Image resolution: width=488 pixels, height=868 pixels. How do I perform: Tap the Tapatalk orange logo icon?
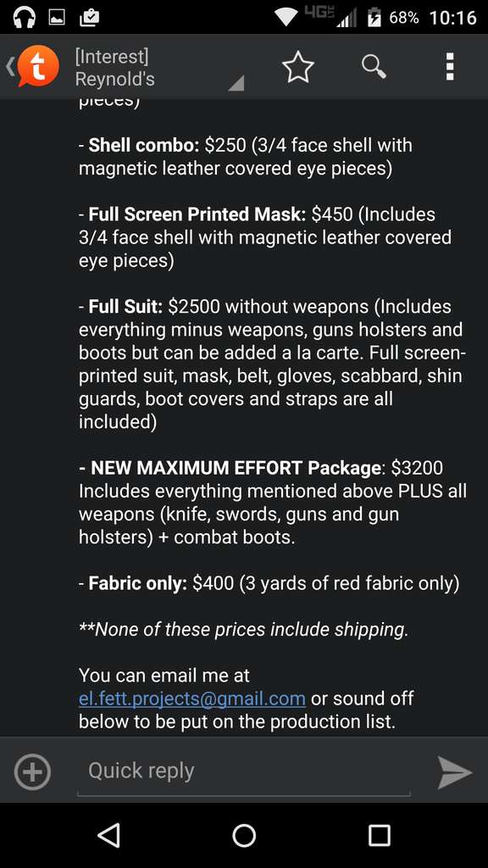[x=37, y=66]
